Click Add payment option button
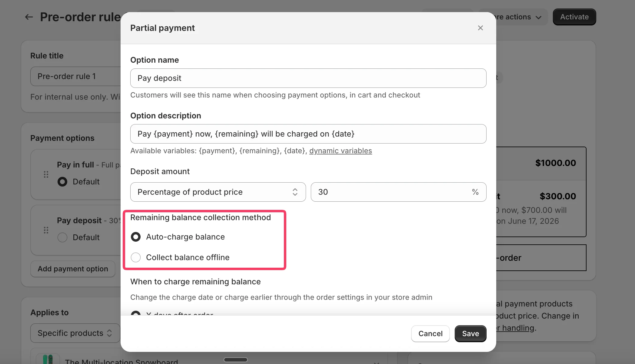Viewport: 635px width, 364px height. pyautogui.click(x=73, y=269)
